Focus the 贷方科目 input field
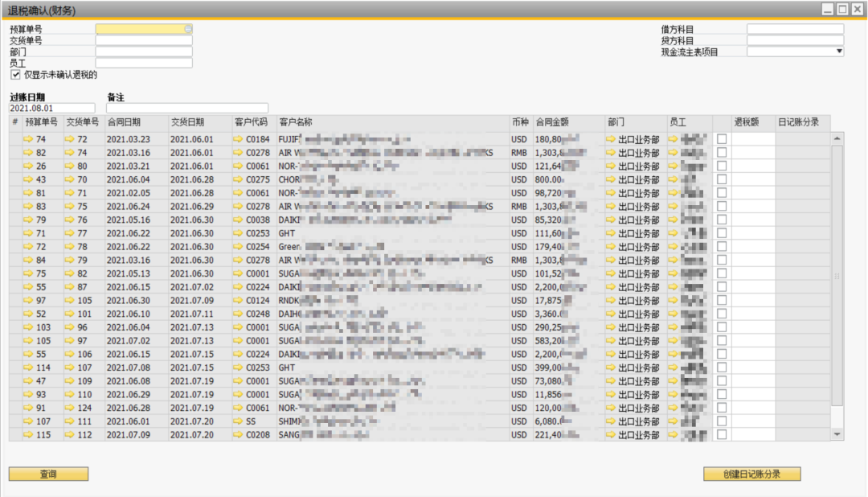 pyautogui.click(x=795, y=40)
